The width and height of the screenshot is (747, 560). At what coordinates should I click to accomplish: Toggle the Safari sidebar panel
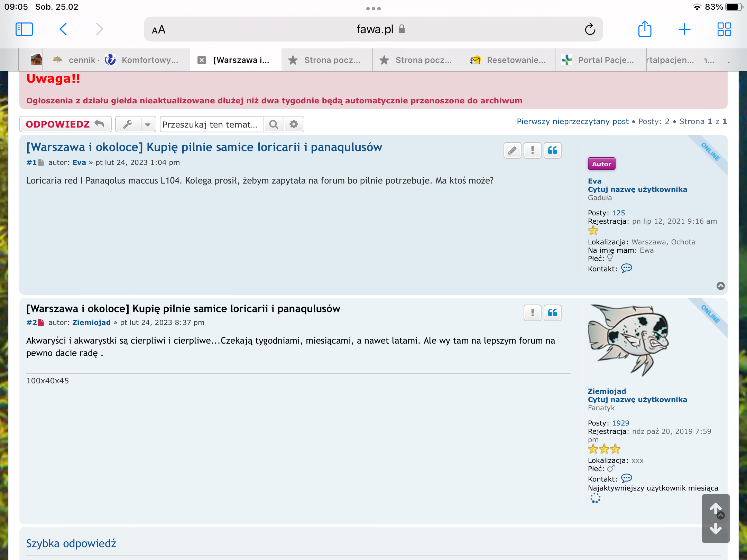click(24, 29)
